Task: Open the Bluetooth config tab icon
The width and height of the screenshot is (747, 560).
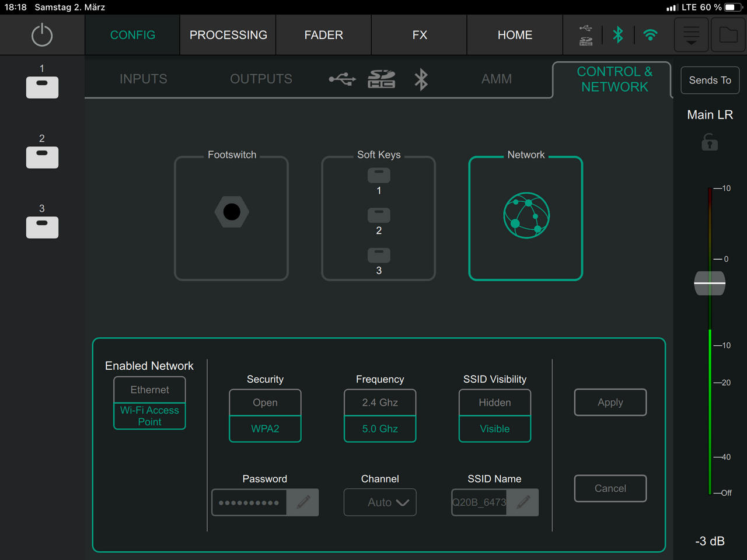Action: click(x=421, y=79)
